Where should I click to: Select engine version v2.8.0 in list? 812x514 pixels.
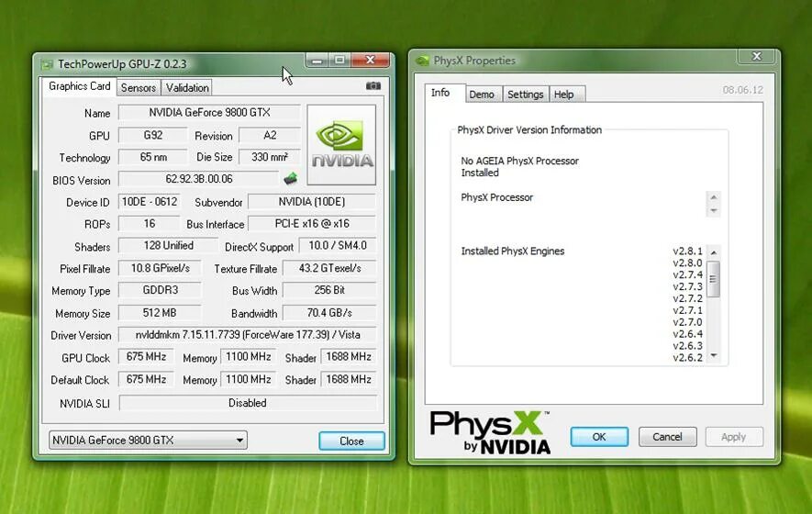click(688, 263)
